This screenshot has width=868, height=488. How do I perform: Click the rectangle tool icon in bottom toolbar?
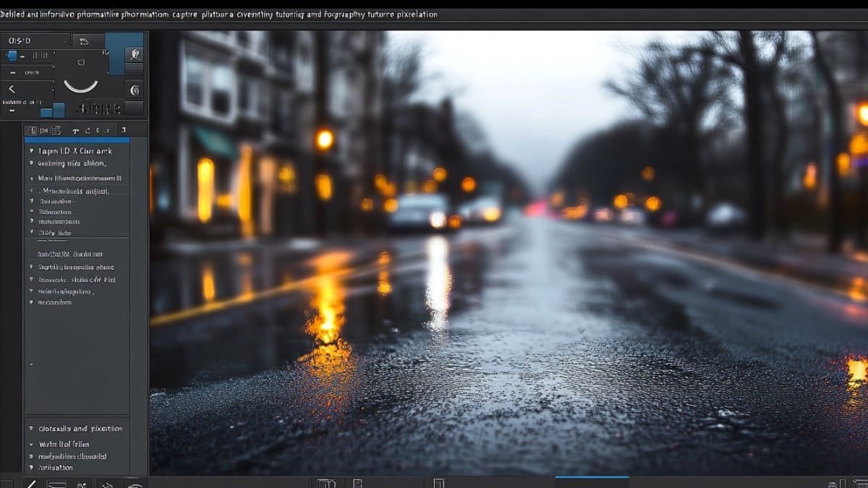57,484
